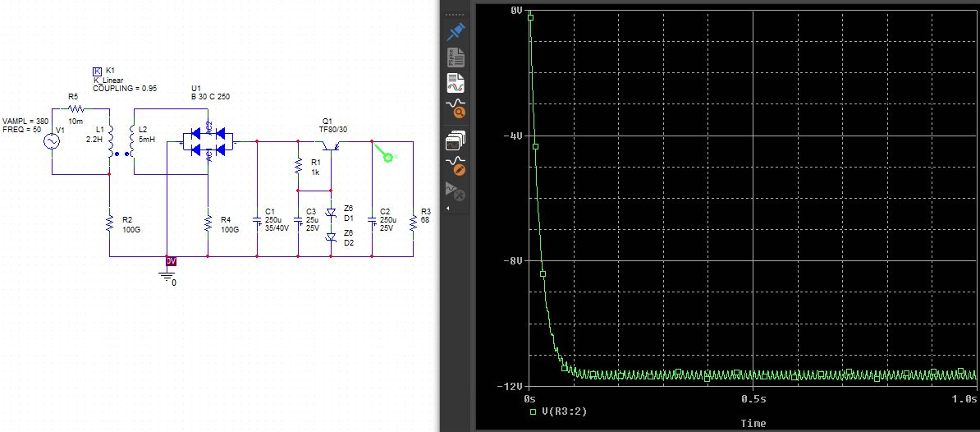Select the U1 bridge rectifier
The height and width of the screenshot is (432, 980).
(x=202, y=141)
